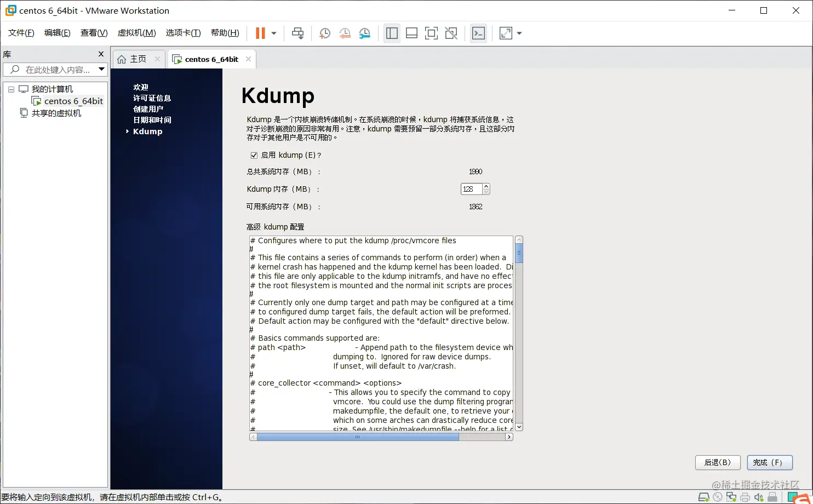Viewport: 813px width, 504px height.
Task: Click the VMware Workstation title bar icon
Action: (x=10, y=10)
